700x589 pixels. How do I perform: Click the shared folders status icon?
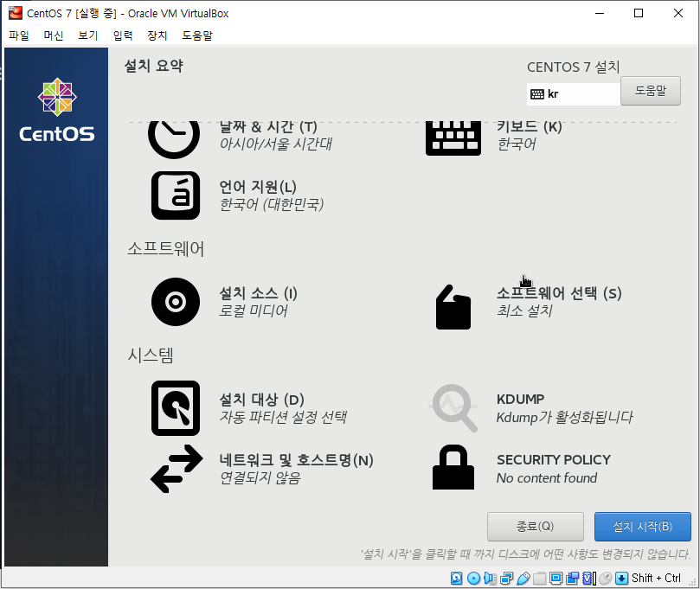(x=539, y=579)
